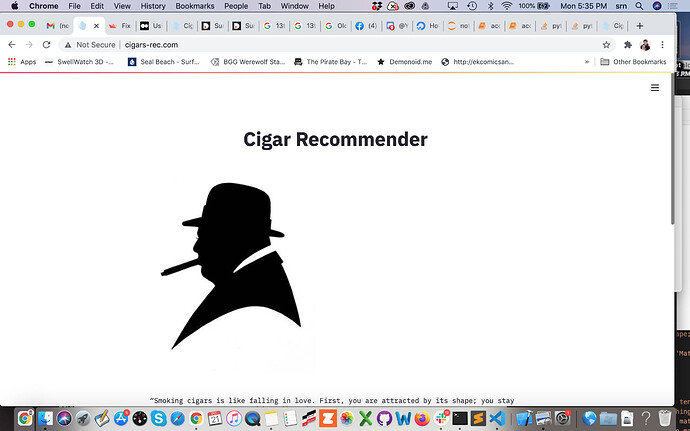Open the Bookmarks menu
This screenshot has width=690, height=431.
click(195, 6)
